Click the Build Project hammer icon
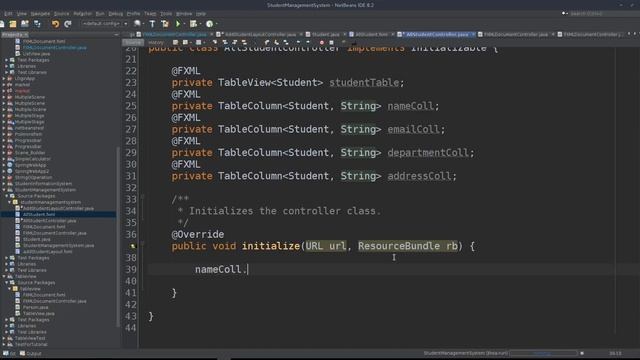640x360 pixels. pos(152,24)
